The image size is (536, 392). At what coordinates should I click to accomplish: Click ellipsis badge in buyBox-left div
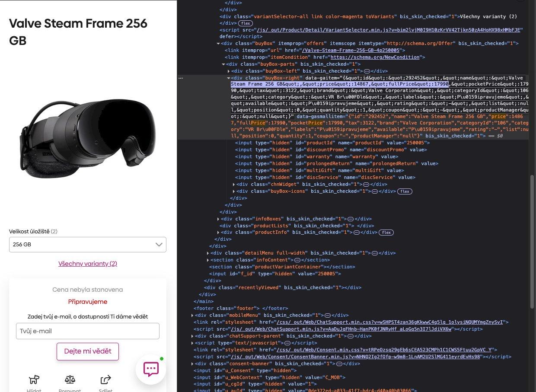click(366, 71)
